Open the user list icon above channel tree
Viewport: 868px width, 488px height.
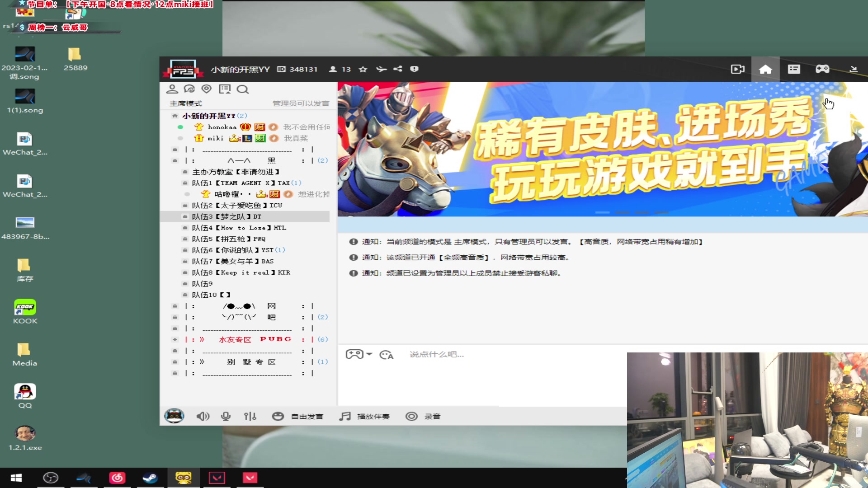(172, 89)
